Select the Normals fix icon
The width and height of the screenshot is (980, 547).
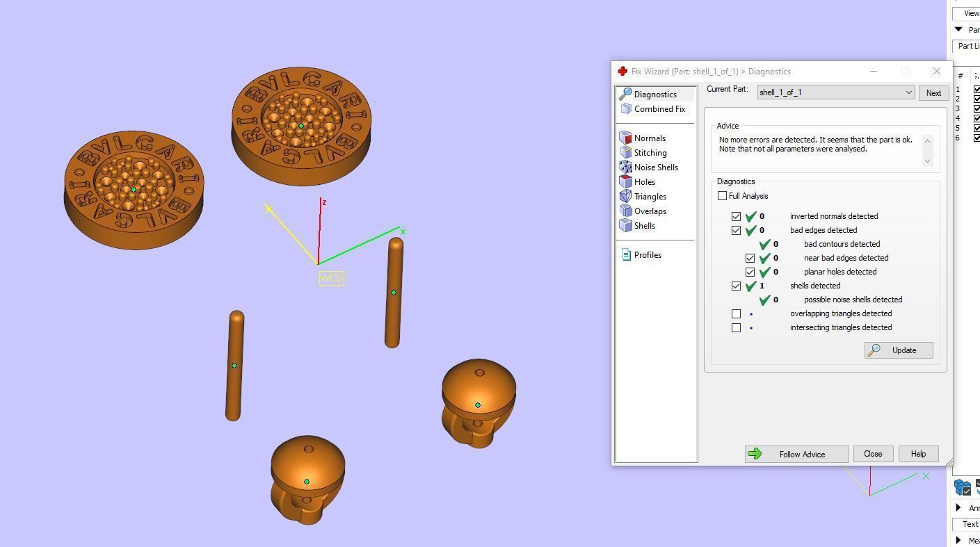point(625,138)
